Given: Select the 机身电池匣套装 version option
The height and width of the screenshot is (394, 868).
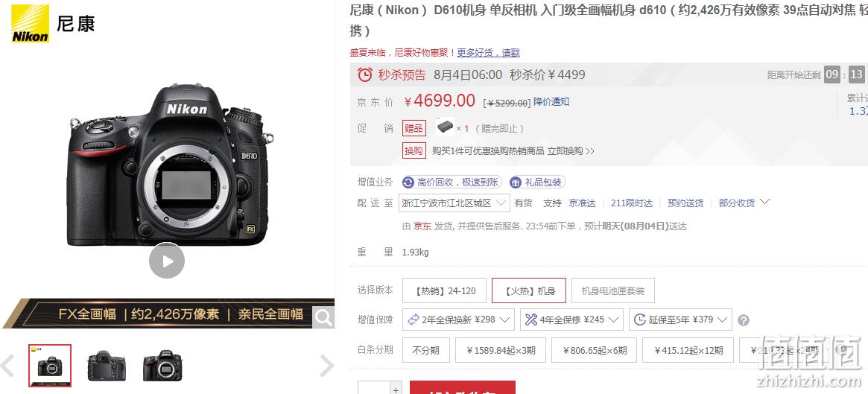Looking at the screenshot, I should coord(612,290).
